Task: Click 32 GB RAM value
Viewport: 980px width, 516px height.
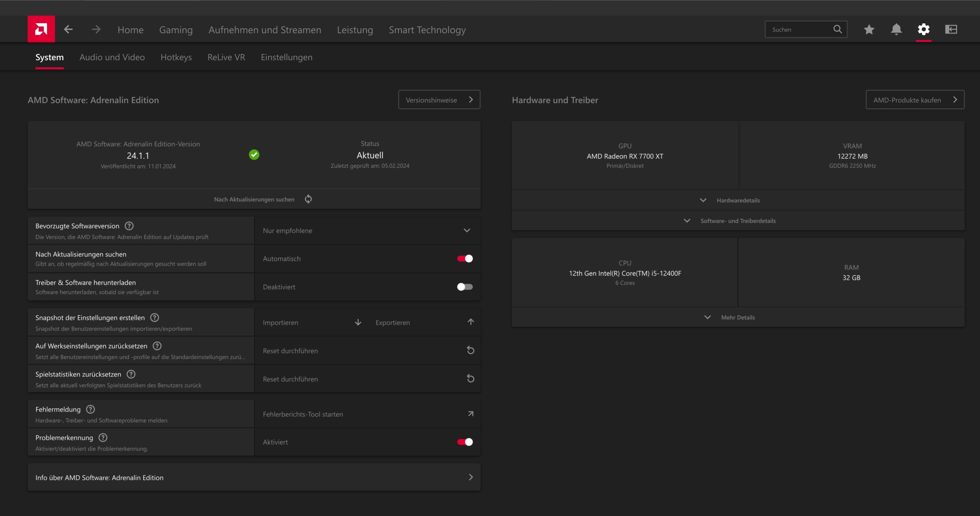Action: [851, 278]
